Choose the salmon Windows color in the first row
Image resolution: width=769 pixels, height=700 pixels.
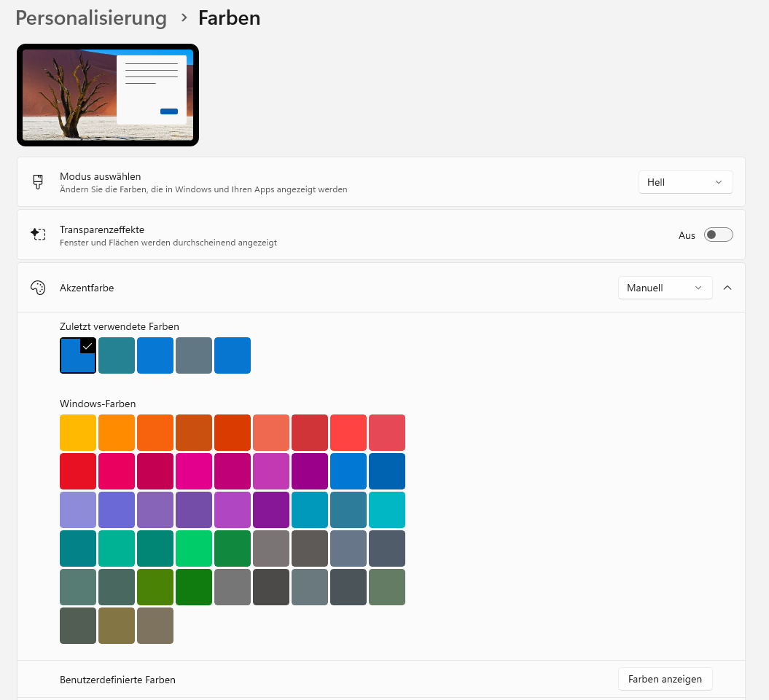tap(271, 433)
